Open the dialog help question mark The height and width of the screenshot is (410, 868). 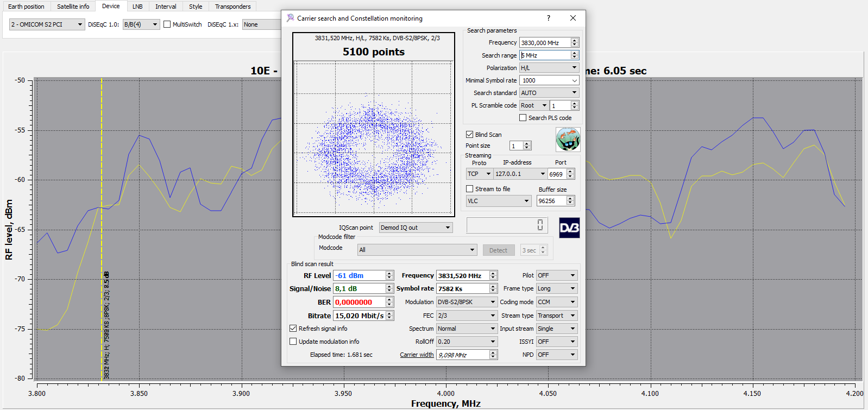click(548, 18)
